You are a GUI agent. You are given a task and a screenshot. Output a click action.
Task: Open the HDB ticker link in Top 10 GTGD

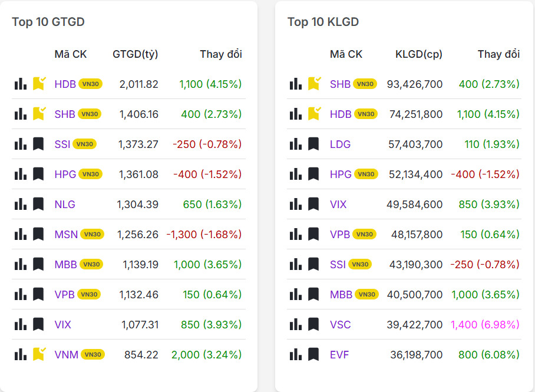pos(65,84)
